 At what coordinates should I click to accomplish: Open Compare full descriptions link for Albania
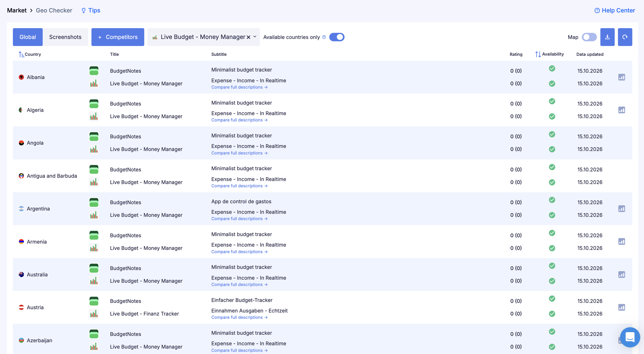coord(239,87)
